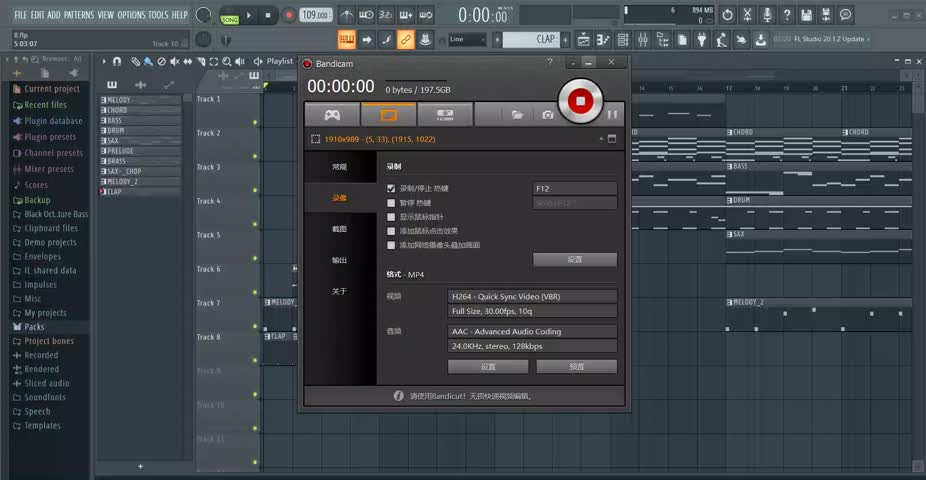Screen dimensions: 926x480
Task: Click FL Studio stop button
Action: [268, 15]
